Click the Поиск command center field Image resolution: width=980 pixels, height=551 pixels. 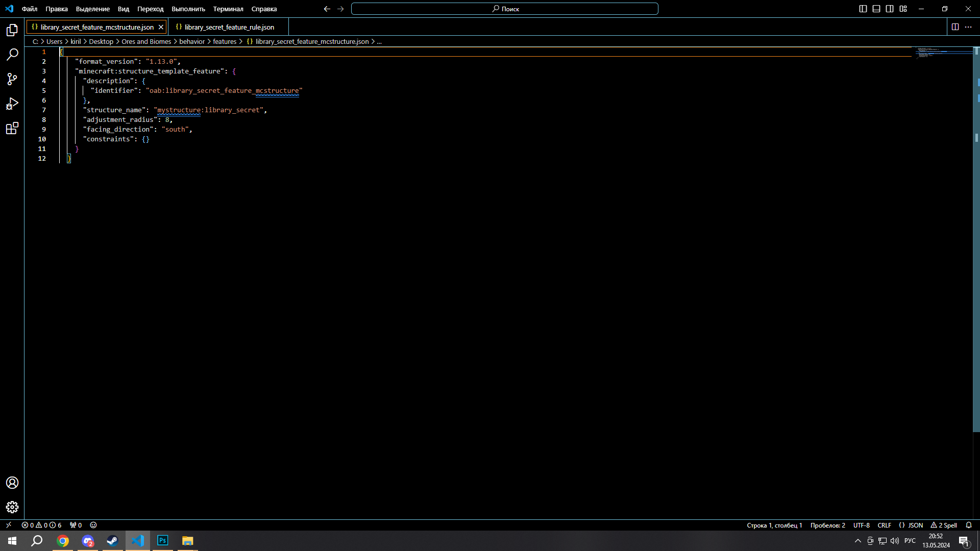pyautogui.click(x=504, y=9)
